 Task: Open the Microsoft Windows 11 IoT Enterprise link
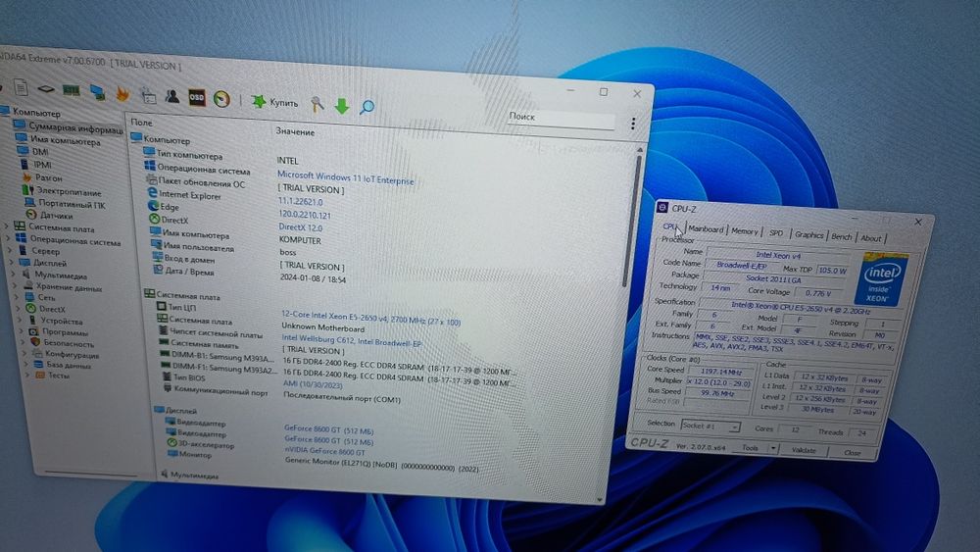pos(346,178)
